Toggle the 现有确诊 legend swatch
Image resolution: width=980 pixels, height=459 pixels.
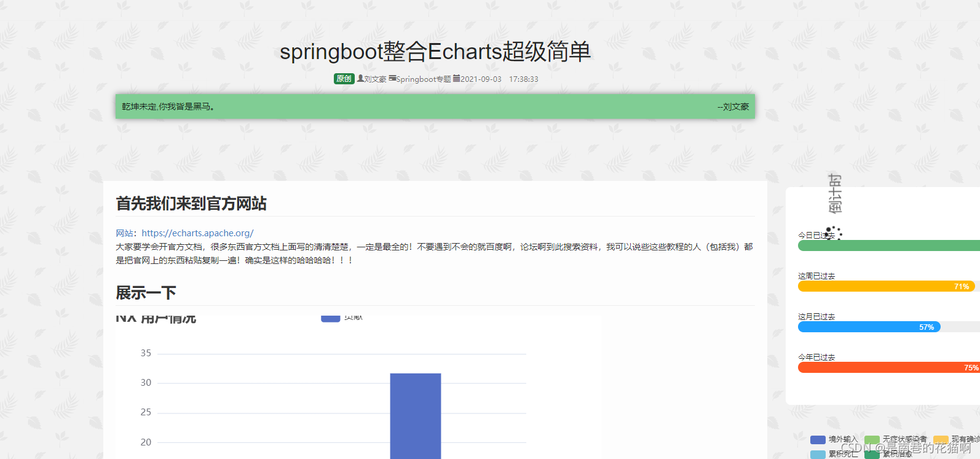pos(941,440)
